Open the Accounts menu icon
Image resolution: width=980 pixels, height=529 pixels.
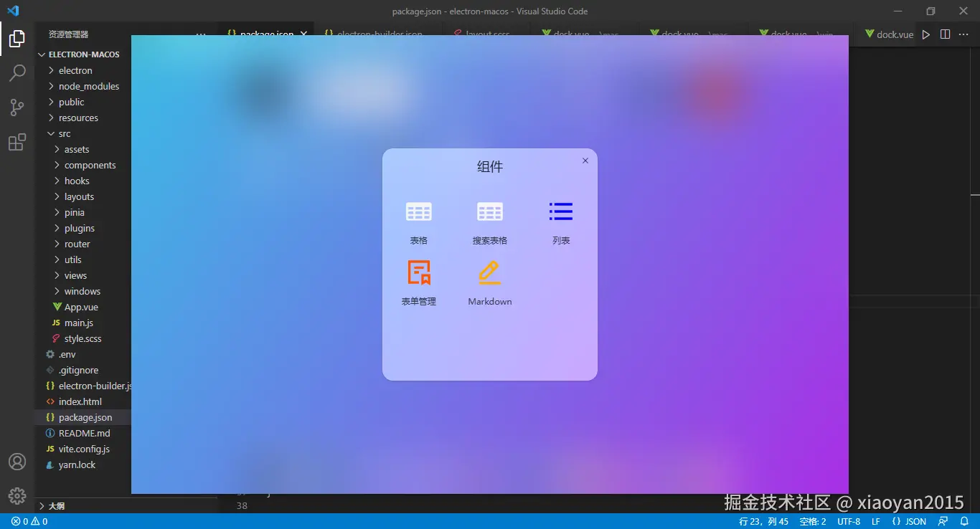(17, 462)
